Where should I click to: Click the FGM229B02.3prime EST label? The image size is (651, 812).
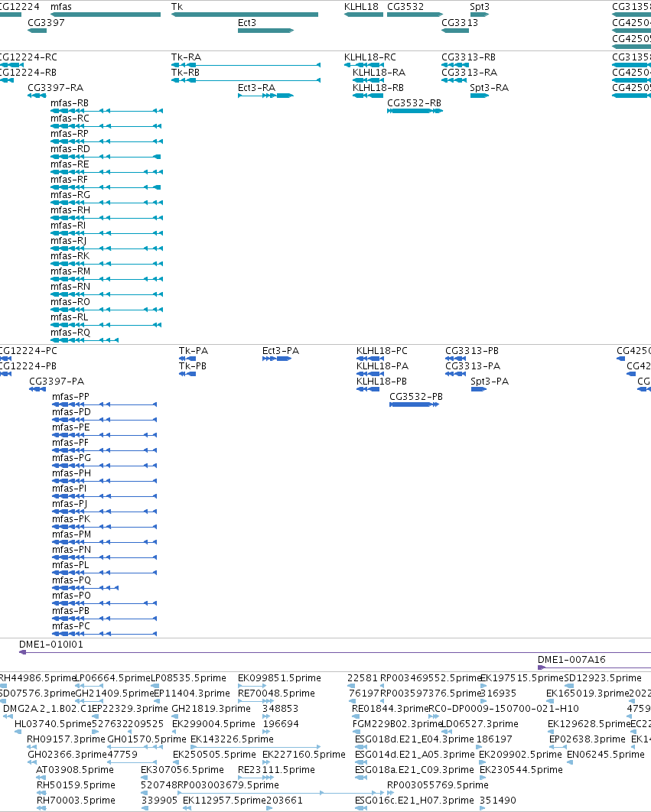(398, 723)
